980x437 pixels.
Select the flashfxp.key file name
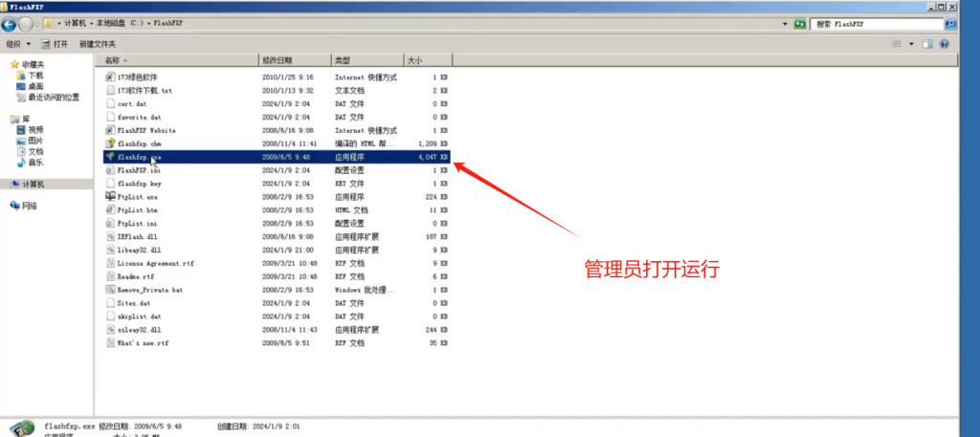[140, 184]
